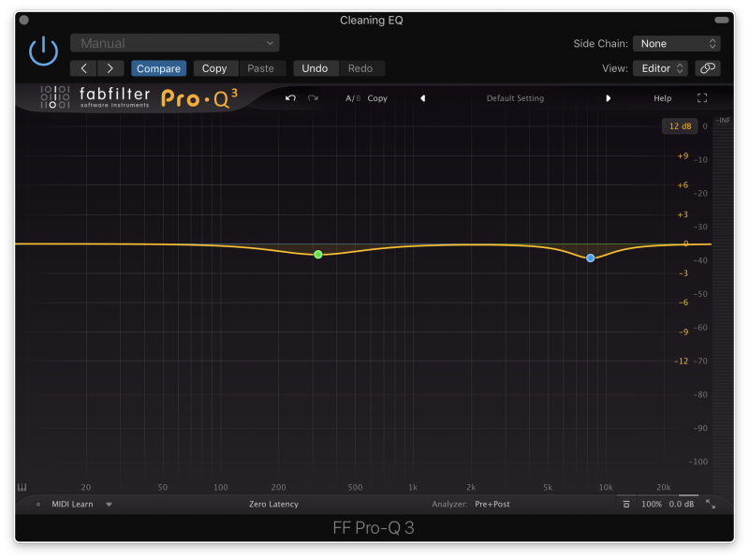749x560 pixels.
Task: Click Copy next to A/B
Action: pyautogui.click(x=377, y=98)
